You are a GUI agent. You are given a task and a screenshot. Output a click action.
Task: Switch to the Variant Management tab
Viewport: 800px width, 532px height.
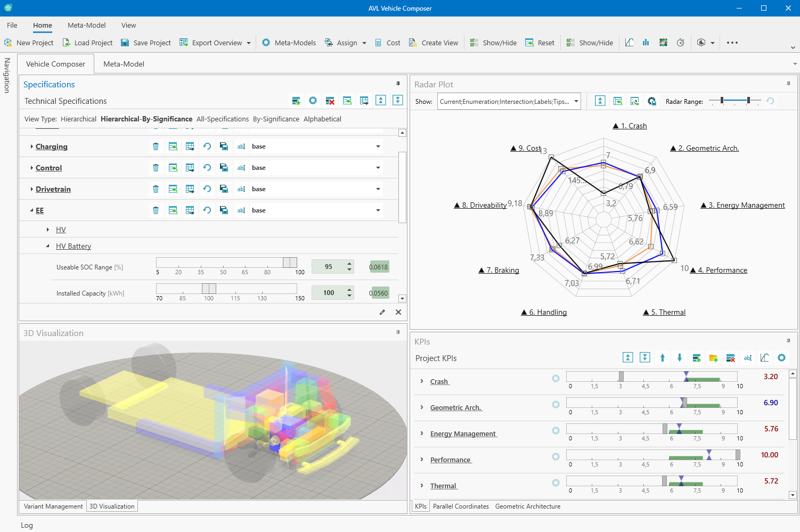(53, 506)
